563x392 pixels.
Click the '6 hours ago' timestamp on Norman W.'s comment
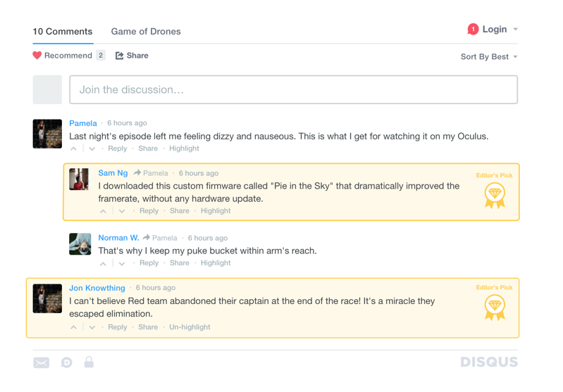[x=208, y=238]
